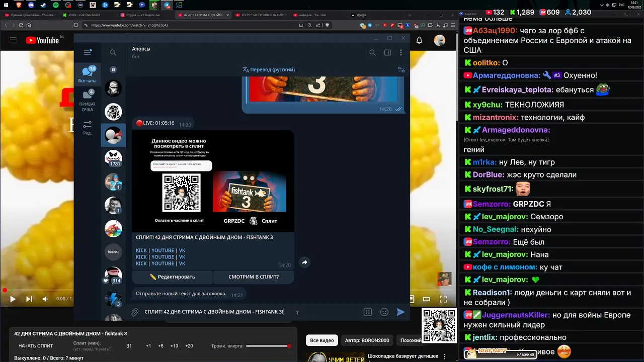Open translation settings icon at right
Screen dimensions: 644x362
[401, 69]
